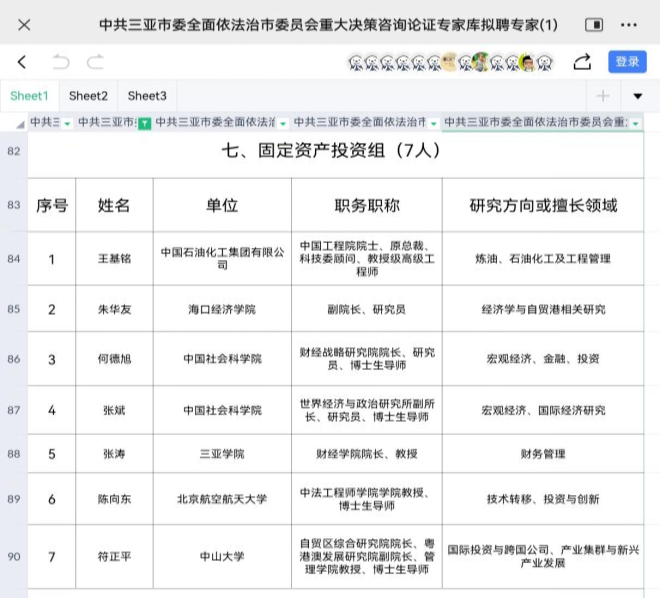The image size is (661, 599).
Task: Click the 姓名 header cell
Action: click(114, 205)
